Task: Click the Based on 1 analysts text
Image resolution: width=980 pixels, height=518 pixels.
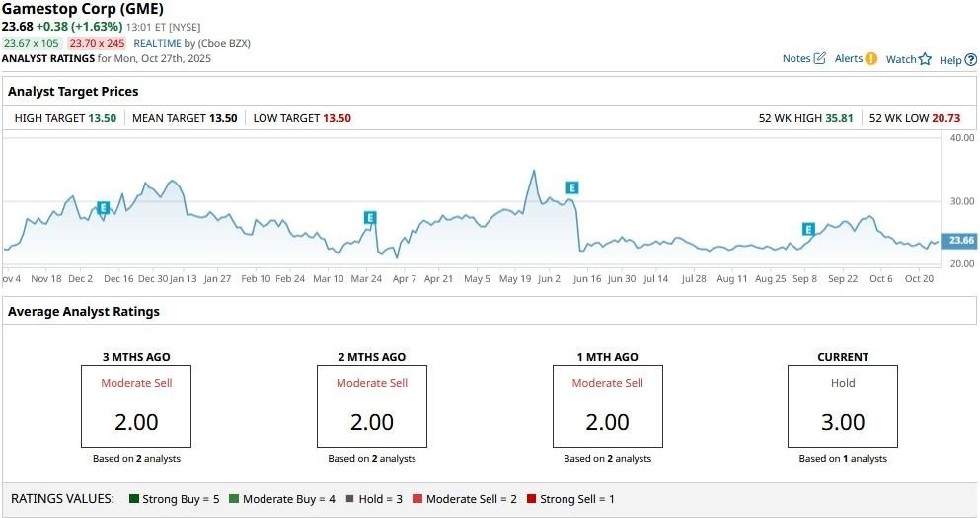Action: (x=843, y=458)
